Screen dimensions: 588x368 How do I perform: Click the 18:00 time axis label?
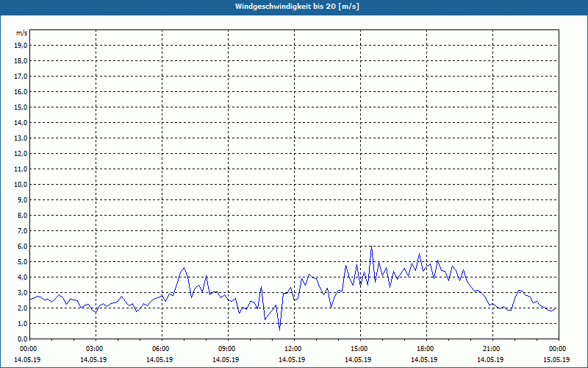[x=426, y=349]
